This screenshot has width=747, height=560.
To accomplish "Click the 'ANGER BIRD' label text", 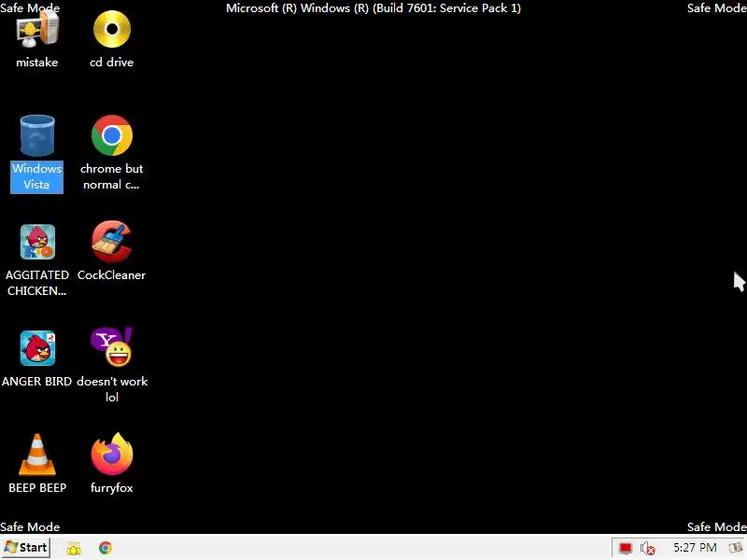I will click(x=36, y=382).
